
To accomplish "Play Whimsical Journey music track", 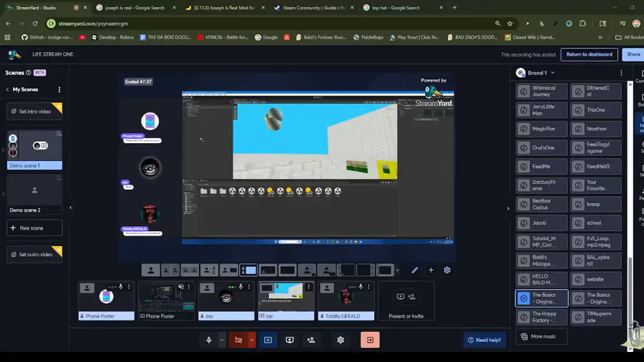I will (x=542, y=91).
